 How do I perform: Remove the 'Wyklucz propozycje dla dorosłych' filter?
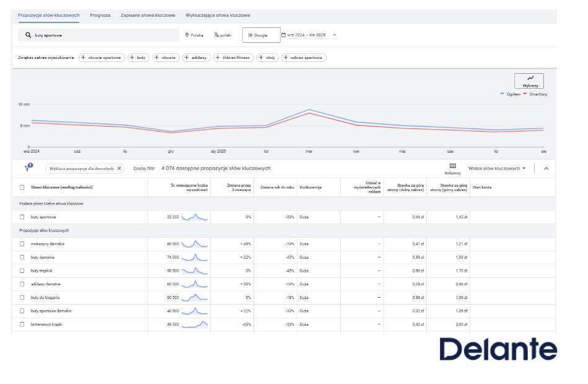pyautogui.click(x=119, y=168)
